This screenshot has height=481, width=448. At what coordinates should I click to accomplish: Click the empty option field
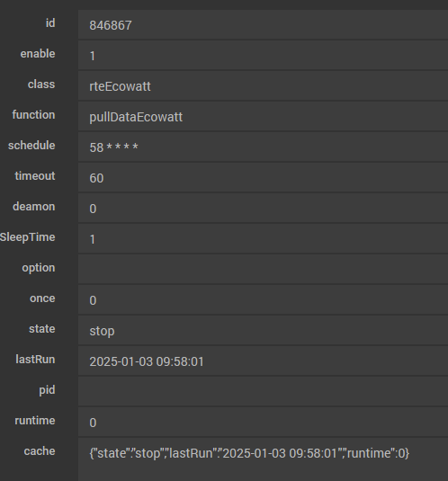click(x=263, y=270)
